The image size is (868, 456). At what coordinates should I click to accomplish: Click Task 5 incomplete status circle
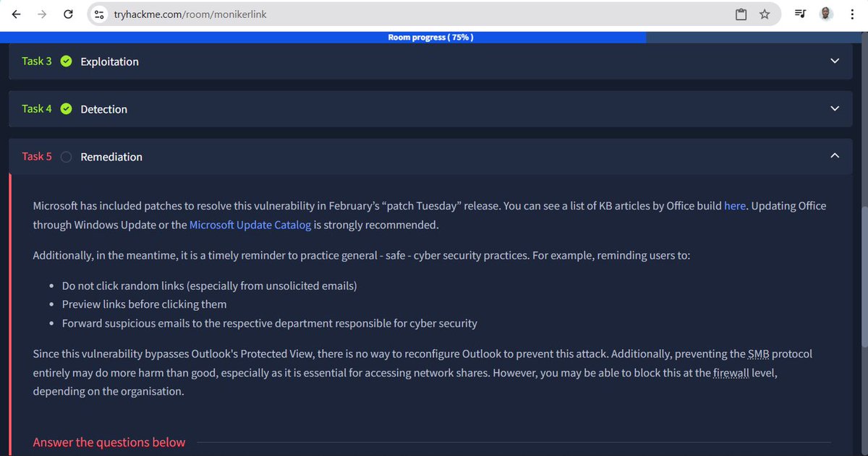[66, 157]
